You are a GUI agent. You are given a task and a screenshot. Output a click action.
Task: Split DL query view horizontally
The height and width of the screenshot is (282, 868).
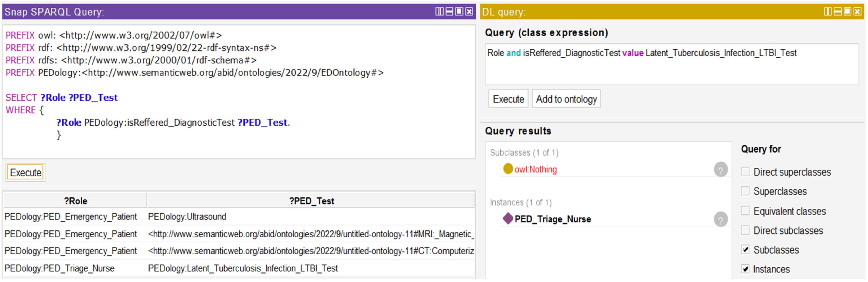point(837,12)
